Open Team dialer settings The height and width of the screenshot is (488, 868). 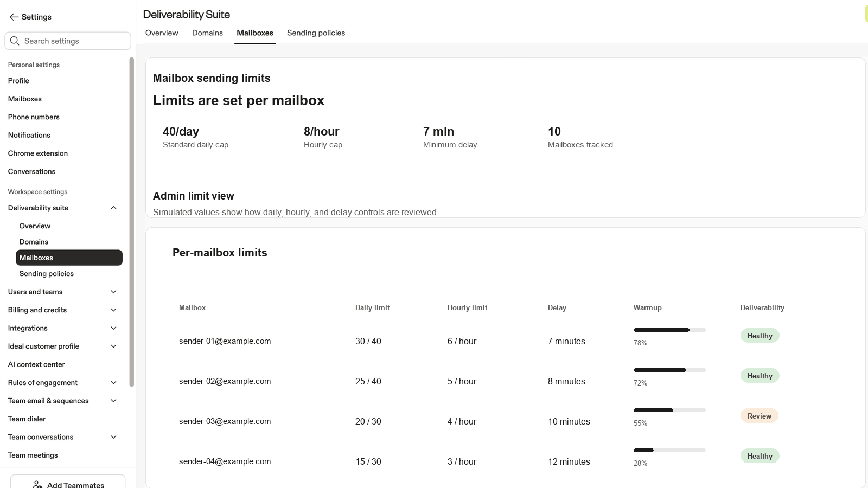tap(27, 419)
